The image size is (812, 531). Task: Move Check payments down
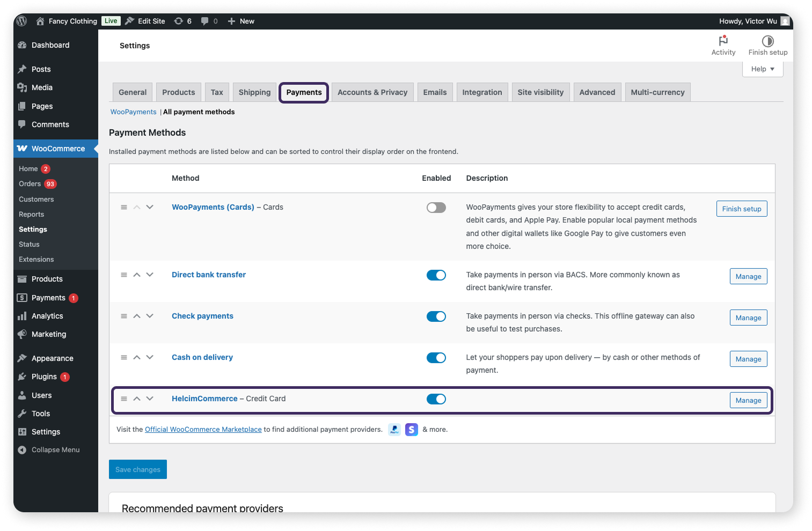150,316
